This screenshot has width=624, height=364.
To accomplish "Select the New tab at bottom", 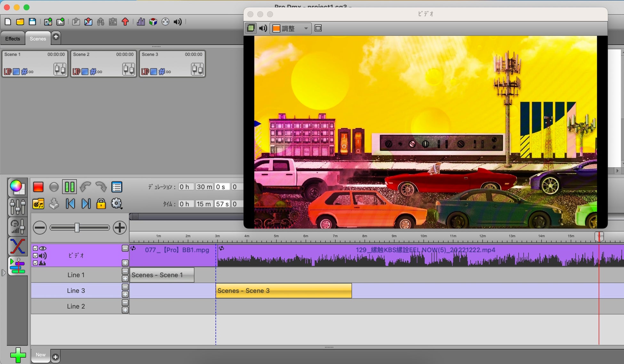I will 41,355.
